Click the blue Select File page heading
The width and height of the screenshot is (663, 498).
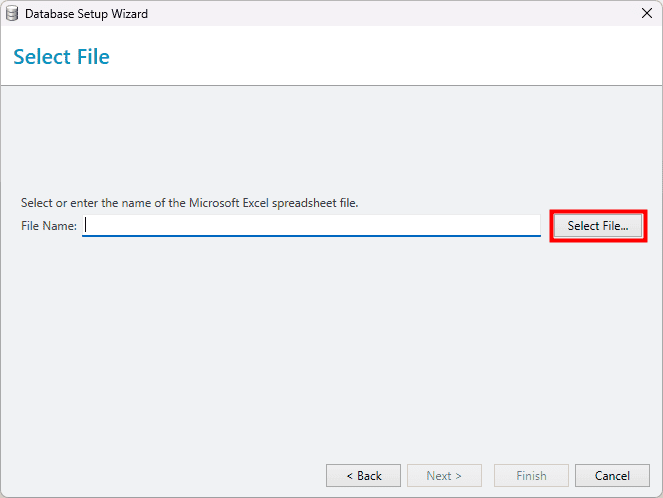(x=61, y=57)
